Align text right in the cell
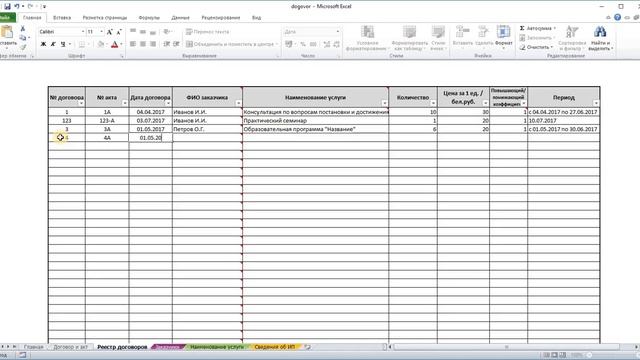The image size is (640, 360). [153, 44]
